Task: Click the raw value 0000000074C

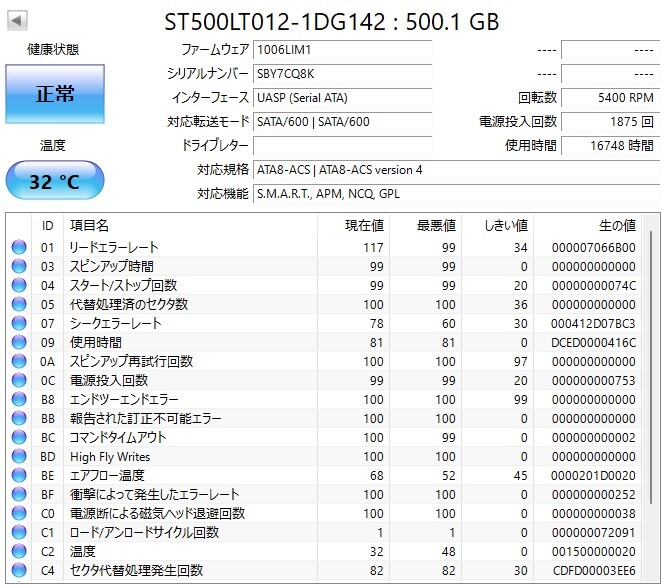Action: pyautogui.click(x=593, y=286)
